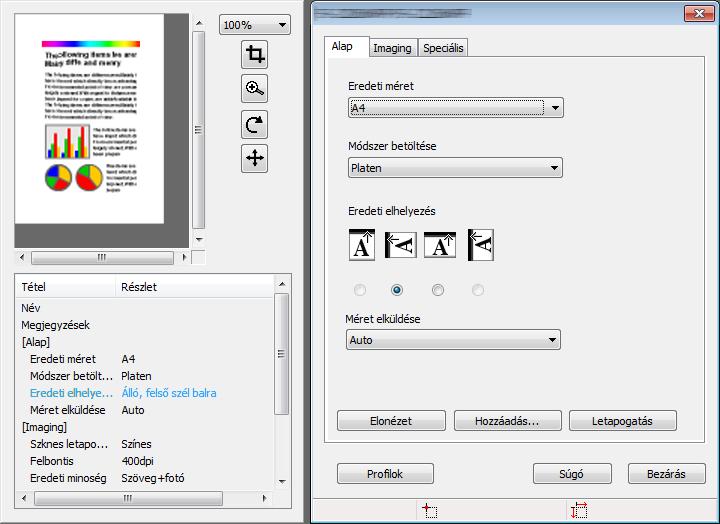This screenshot has width=720, height=524.
Task: Click the settings list scroll down arrow
Action: [x=282, y=482]
